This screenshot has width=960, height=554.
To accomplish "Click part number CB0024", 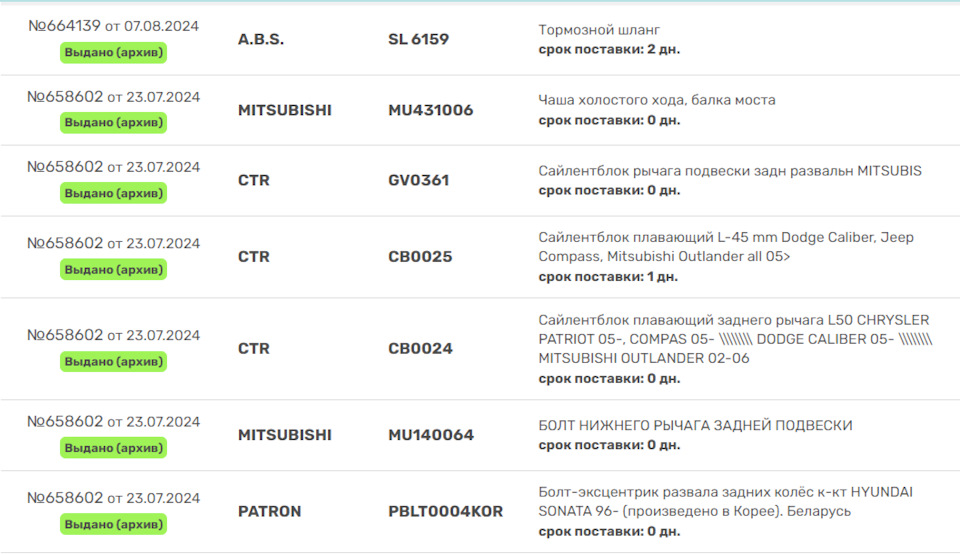I will (420, 348).
